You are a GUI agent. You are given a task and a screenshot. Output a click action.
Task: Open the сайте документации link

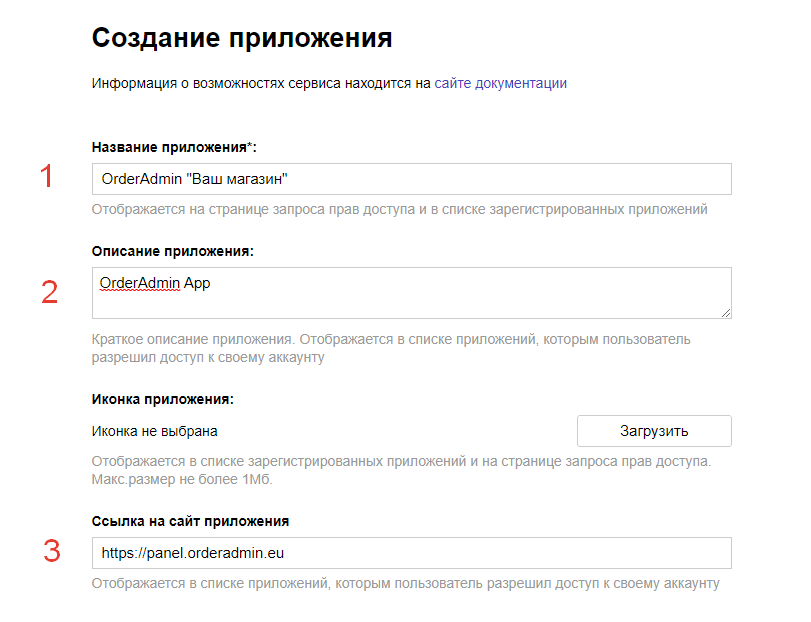tap(500, 84)
